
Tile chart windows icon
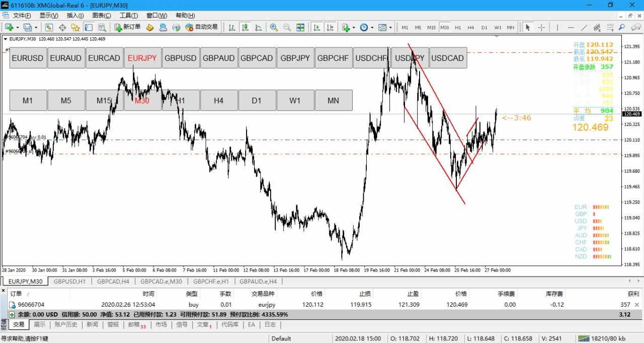(300, 27)
